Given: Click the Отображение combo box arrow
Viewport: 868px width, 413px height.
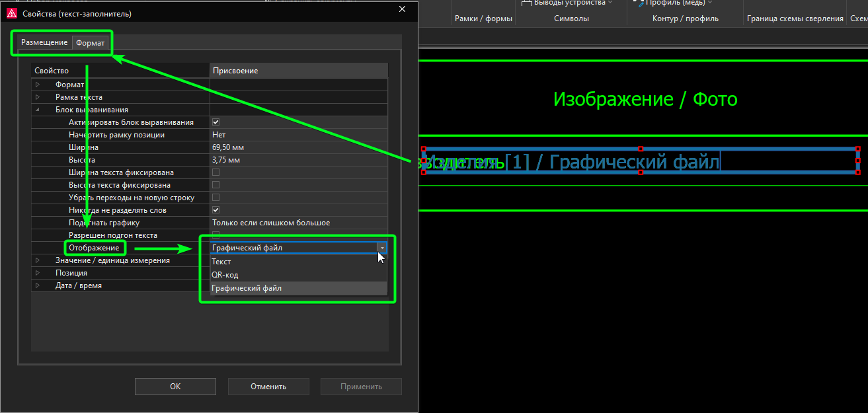Looking at the screenshot, I should pyautogui.click(x=381, y=248).
